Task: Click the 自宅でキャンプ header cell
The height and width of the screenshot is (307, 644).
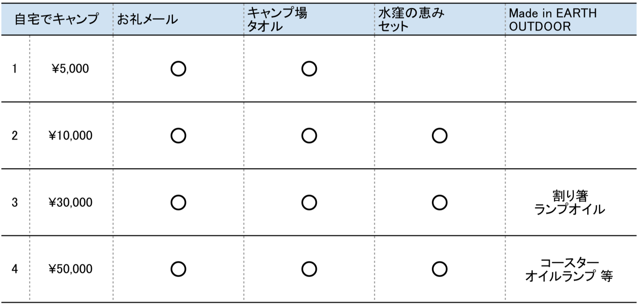Action: [x=56, y=19]
